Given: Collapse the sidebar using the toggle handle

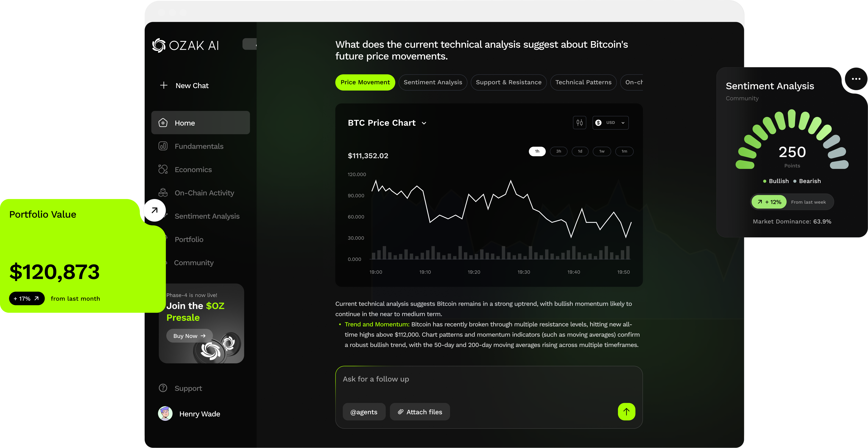Looking at the screenshot, I should (x=250, y=44).
